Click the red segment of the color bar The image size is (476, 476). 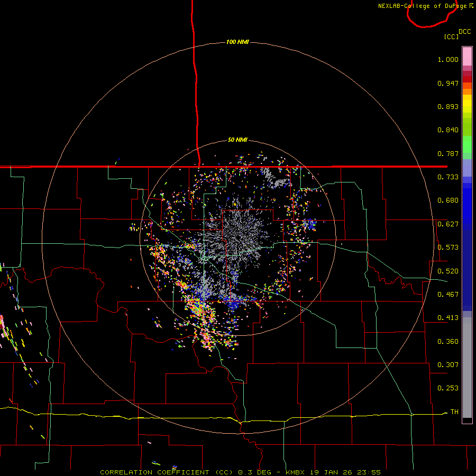tap(467, 79)
